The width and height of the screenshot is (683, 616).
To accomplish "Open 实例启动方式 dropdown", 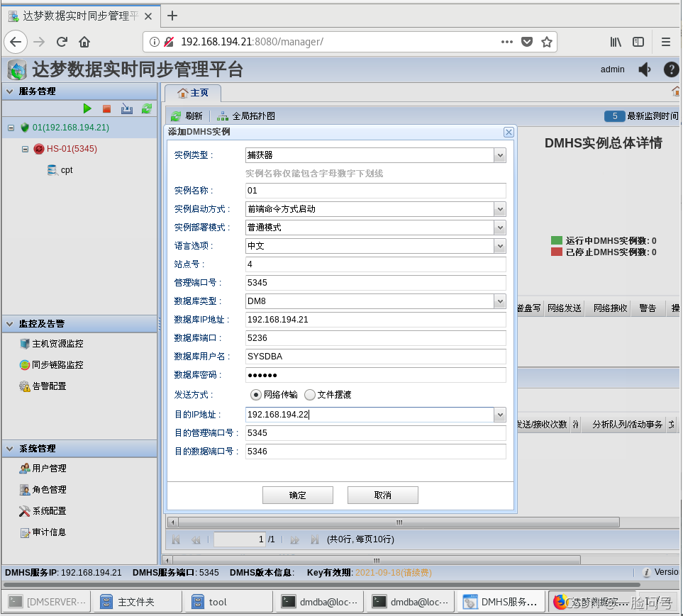I will 500,209.
